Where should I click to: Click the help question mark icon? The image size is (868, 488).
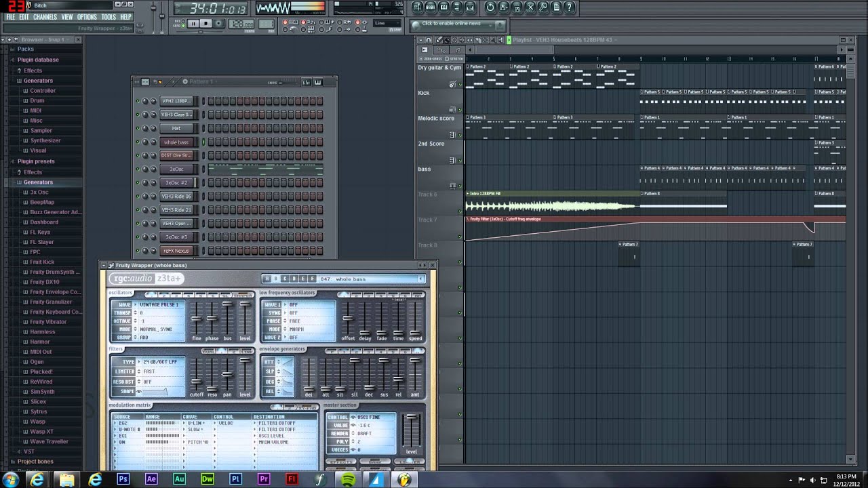(569, 7)
